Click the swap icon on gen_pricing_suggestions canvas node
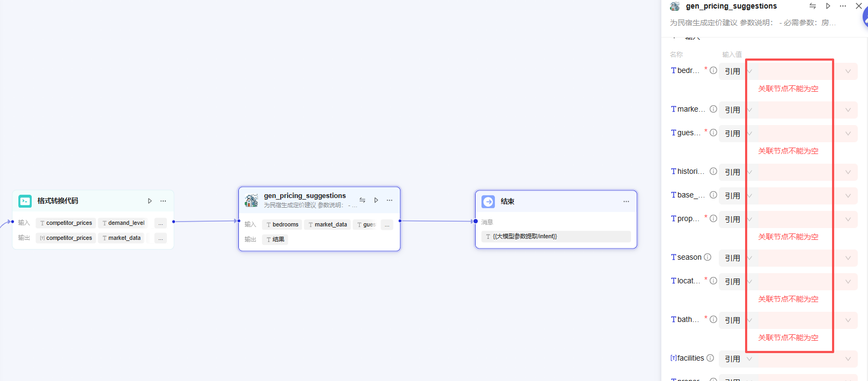The height and width of the screenshot is (381, 868). coord(362,200)
